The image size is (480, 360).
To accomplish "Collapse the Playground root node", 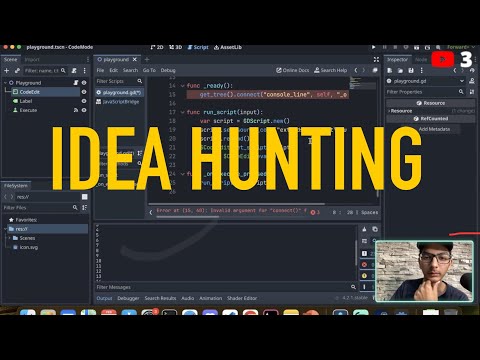I will click(x=5, y=83).
